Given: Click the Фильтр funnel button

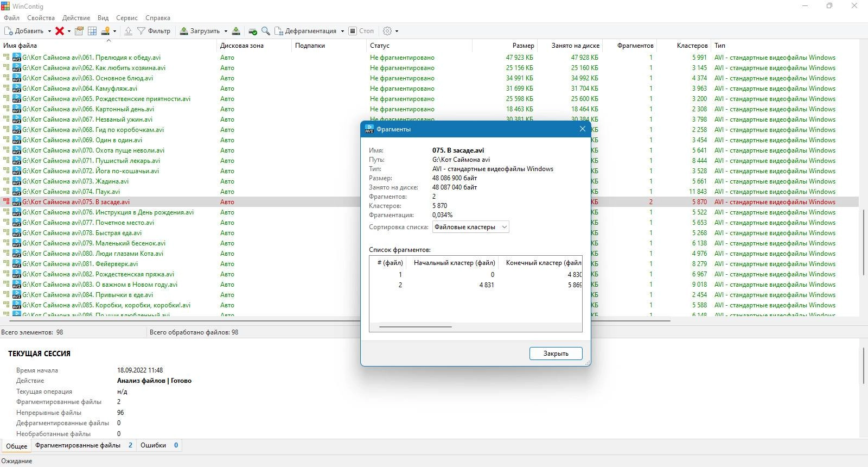Looking at the screenshot, I should tap(154, 31).
